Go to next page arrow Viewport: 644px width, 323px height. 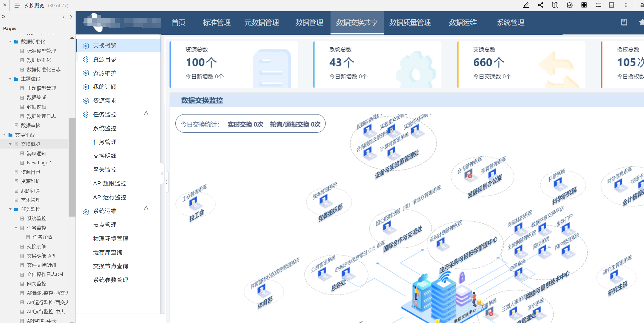pos(71,17)
